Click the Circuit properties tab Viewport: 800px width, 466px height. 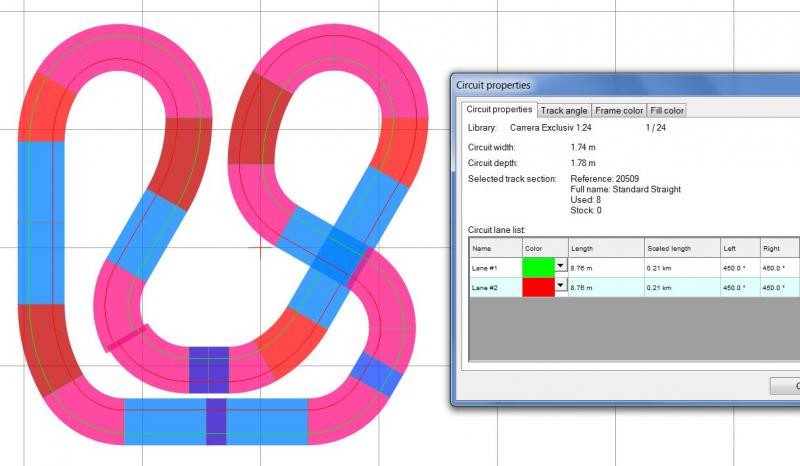pos(499,109)
